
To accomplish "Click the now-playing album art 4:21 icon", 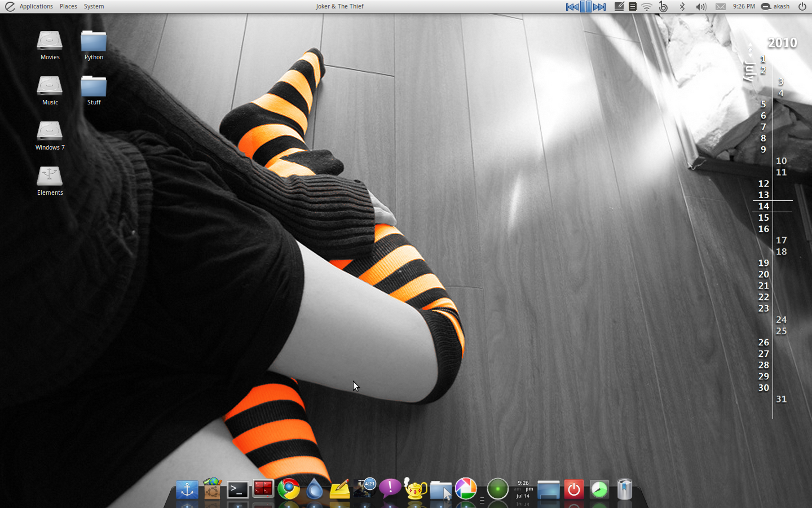I will click(x=365, y=488).
